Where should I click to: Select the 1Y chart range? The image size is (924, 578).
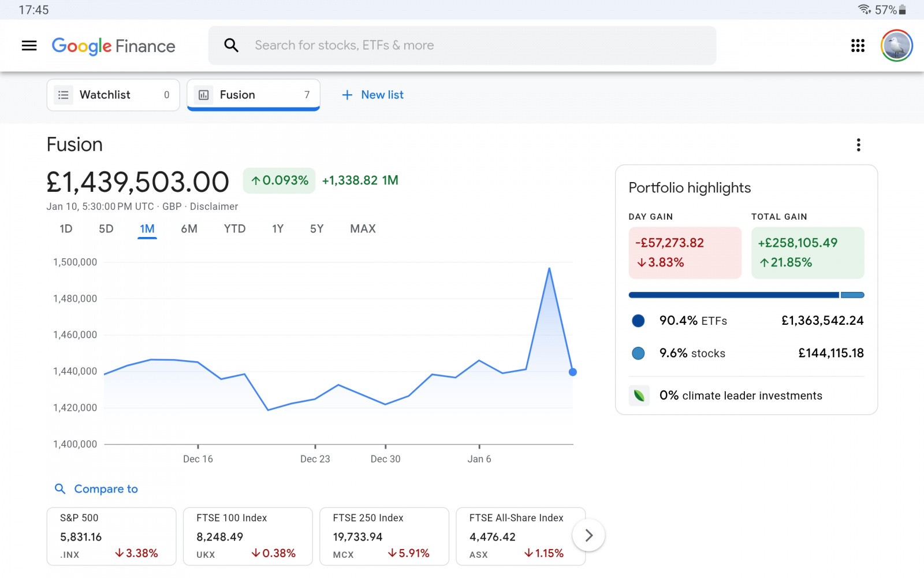(x=278, y=229)
